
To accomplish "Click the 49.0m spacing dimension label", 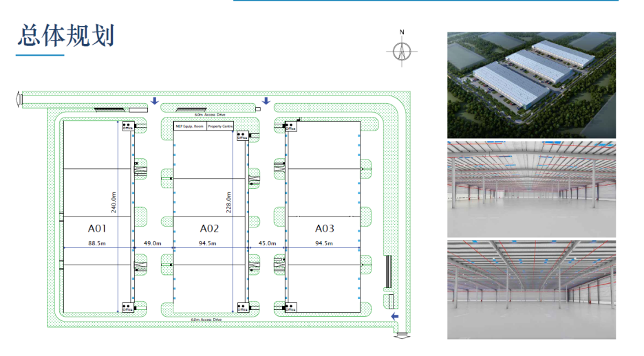I will [152, 243].
